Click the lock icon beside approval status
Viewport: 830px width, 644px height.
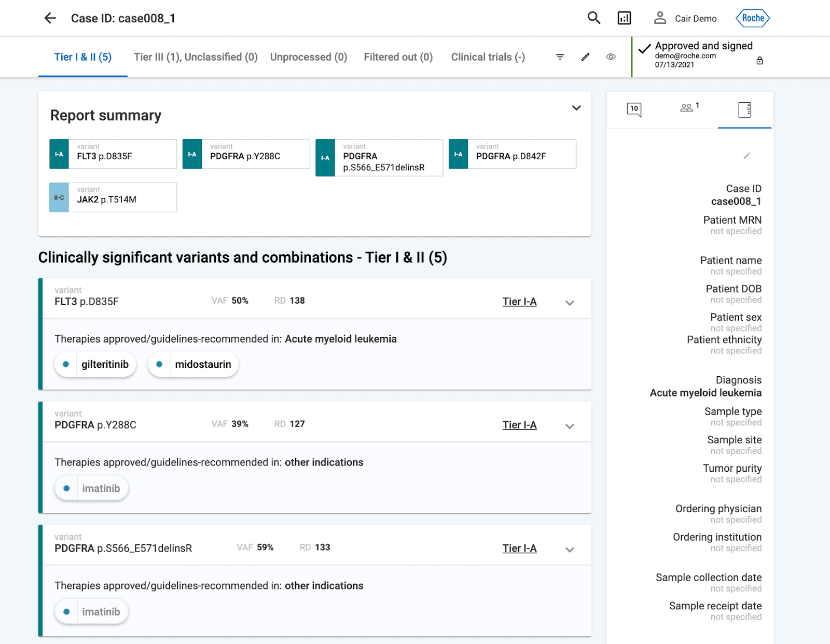pyautogui.click(x=759, y=61)
